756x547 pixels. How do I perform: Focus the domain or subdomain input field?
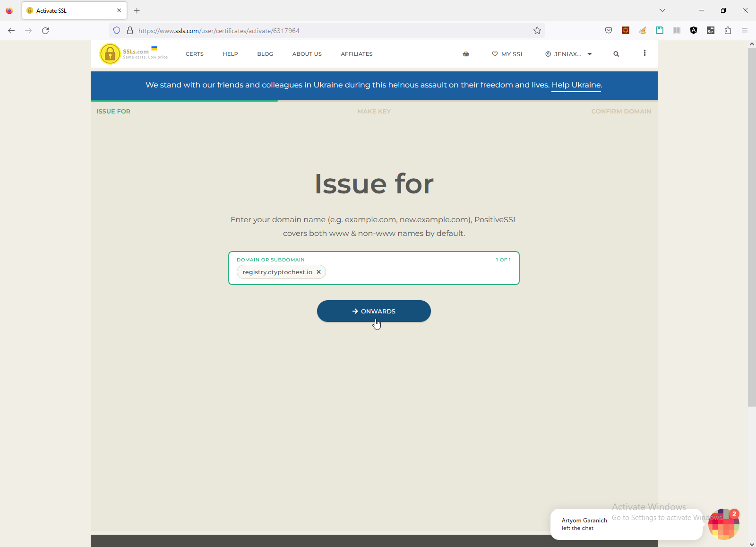[374, 268]
